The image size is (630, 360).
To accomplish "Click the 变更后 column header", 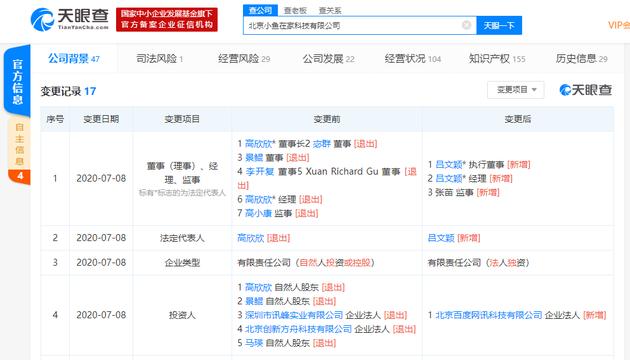I will pos(518,119).
